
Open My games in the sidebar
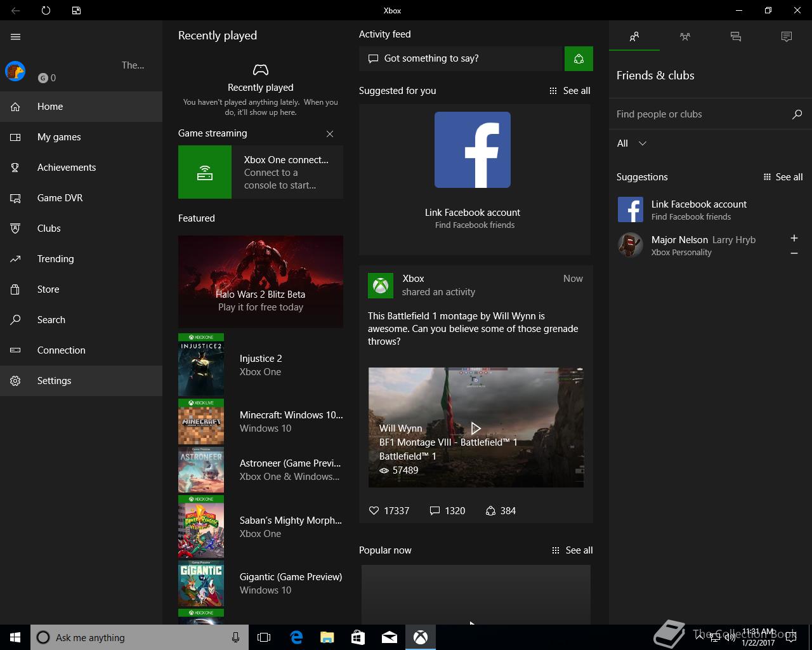coord(81,137)
